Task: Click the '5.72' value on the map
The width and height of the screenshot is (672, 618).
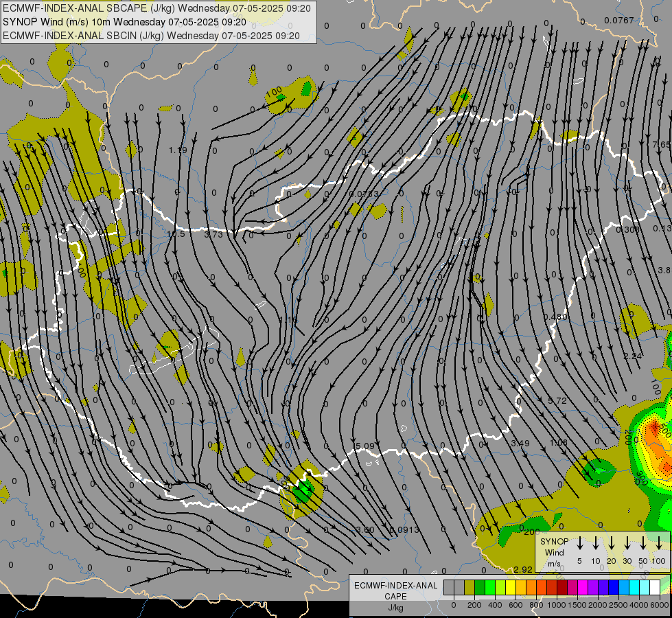Action: coord(557,400)
